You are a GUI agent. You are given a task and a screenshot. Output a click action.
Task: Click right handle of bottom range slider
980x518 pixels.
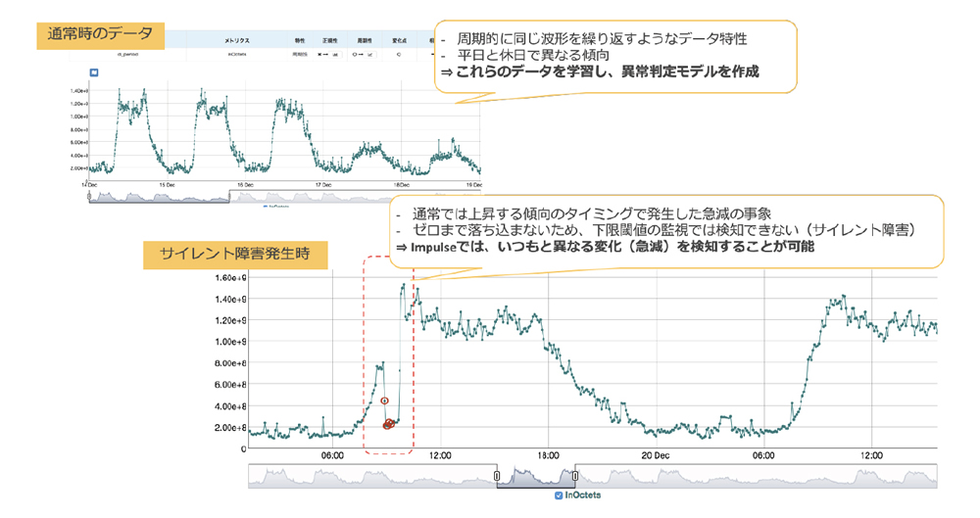(574, 476)
